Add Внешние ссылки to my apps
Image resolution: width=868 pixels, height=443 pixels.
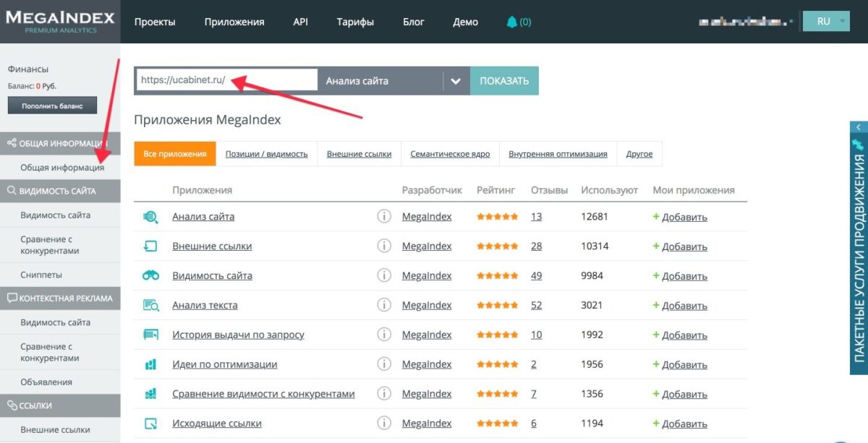(x=680, y=246)
